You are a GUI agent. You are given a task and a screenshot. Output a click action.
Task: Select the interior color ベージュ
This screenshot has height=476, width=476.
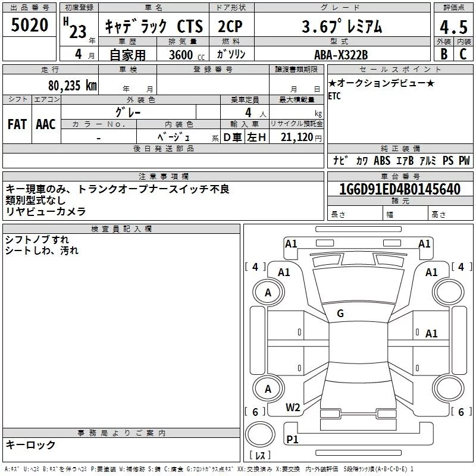(x=173, y=137)
